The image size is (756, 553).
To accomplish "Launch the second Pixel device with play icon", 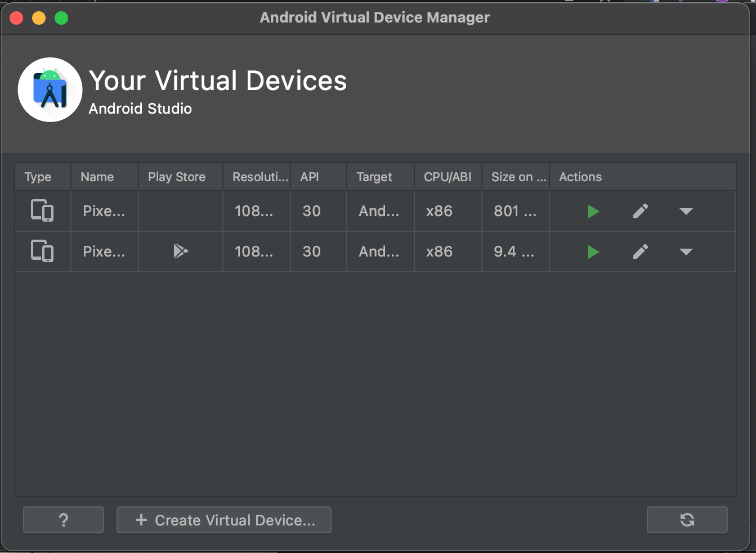I will 593,252.
